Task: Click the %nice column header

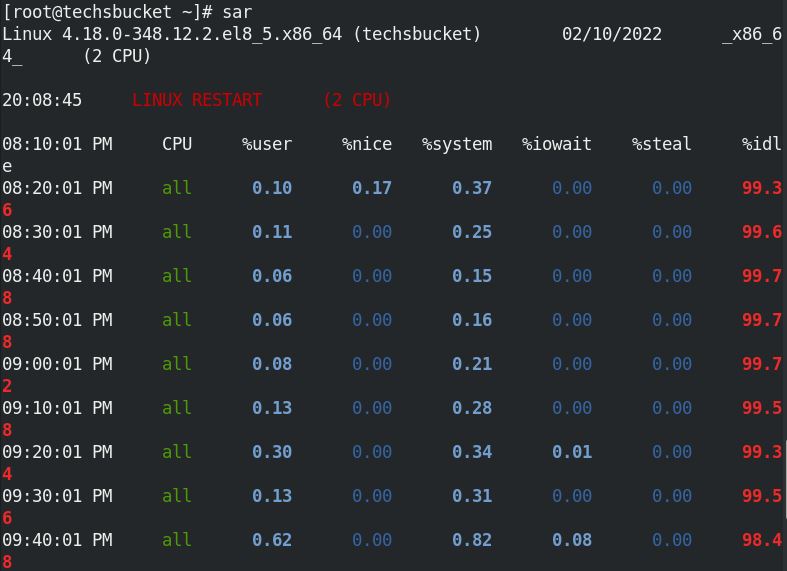Action: click(367, 144)
